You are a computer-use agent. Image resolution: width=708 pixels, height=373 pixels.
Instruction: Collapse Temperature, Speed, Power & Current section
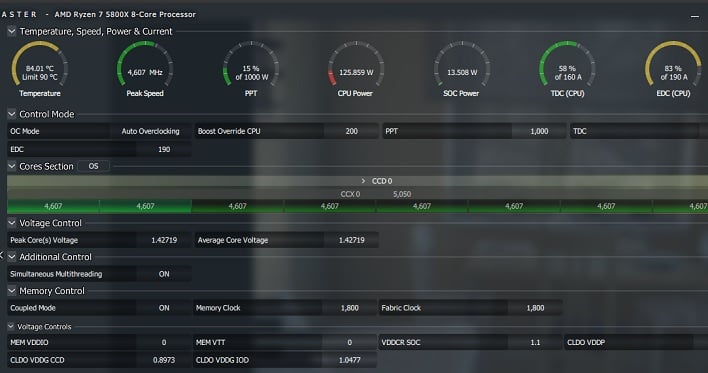tap(12, 31)
